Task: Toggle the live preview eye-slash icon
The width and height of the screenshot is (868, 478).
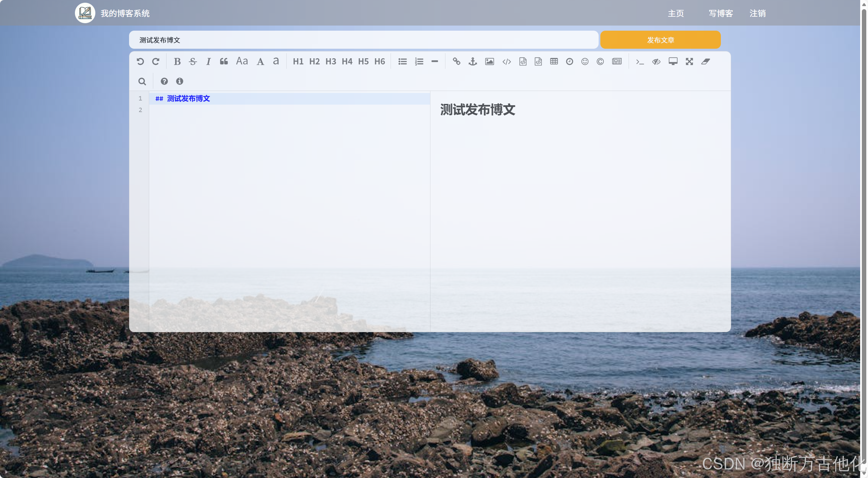Action: point(656,61)
